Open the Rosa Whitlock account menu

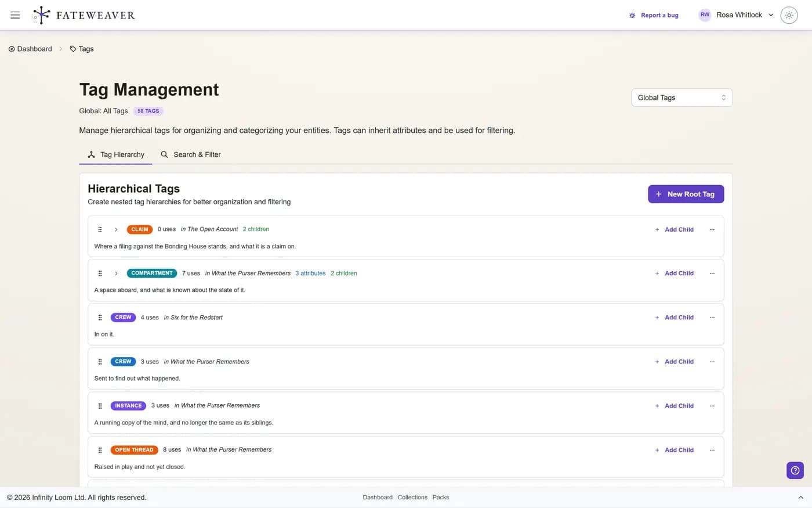(737, 15)
